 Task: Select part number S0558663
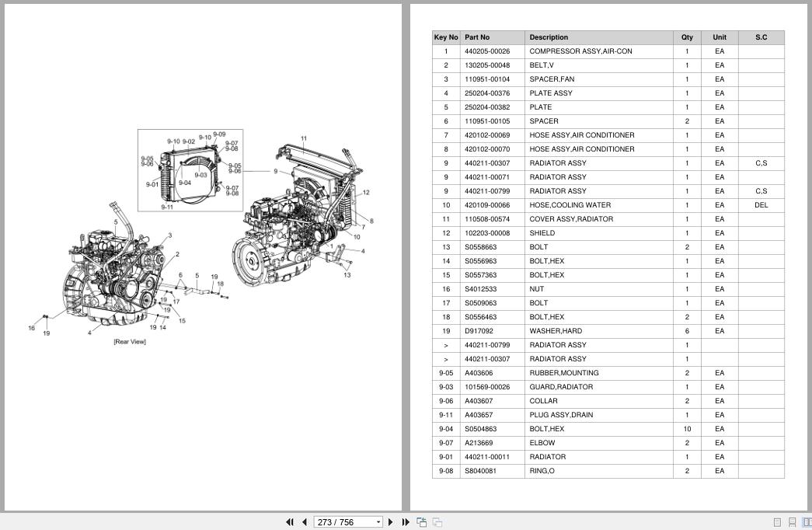pyautogui.click(x=480, y=247)
